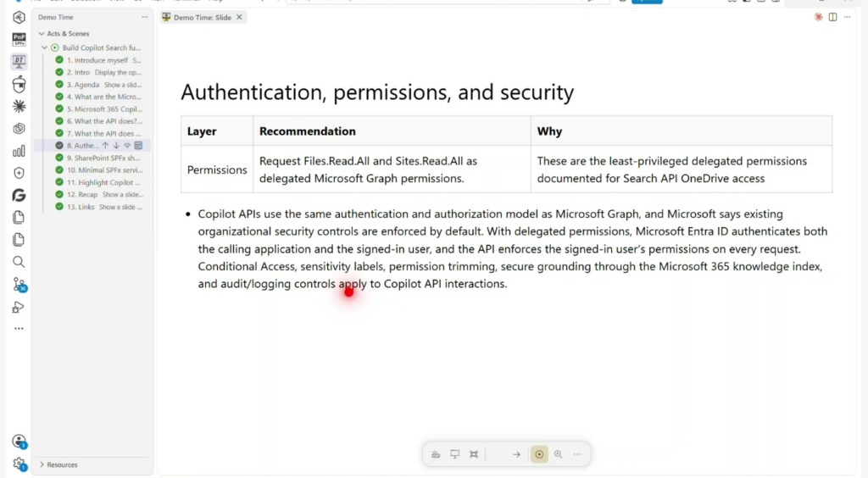Toggle the eye icon on step 8

coord(127,146)
